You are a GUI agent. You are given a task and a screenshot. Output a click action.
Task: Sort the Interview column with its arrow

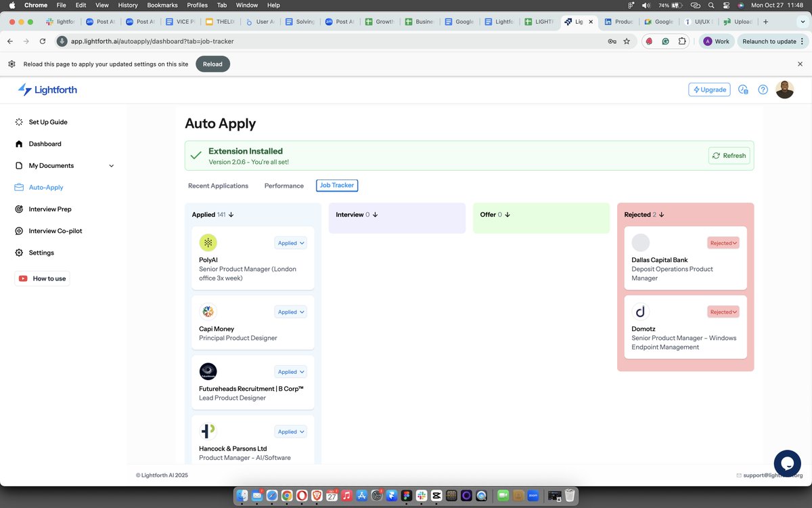(x=375, y=215)
